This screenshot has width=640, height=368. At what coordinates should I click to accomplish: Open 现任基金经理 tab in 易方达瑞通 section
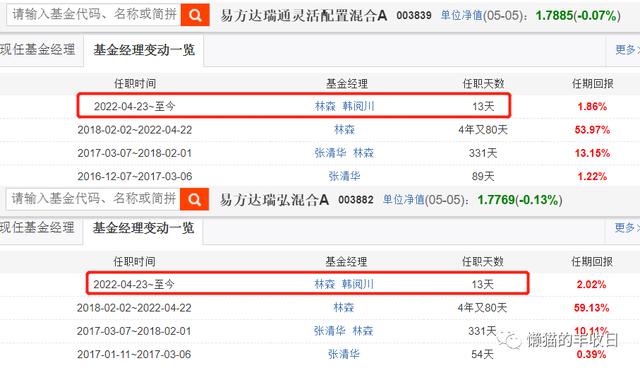coord(38,50)
